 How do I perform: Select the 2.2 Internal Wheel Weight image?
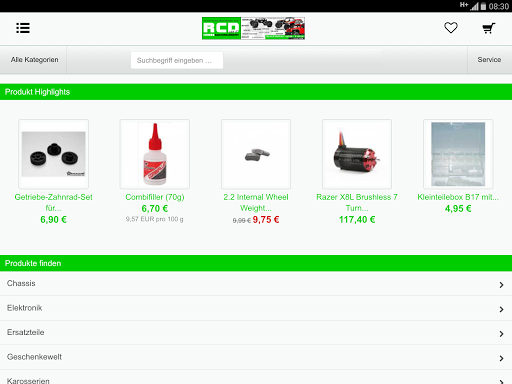pyautogui.click(x=256, y=154)
